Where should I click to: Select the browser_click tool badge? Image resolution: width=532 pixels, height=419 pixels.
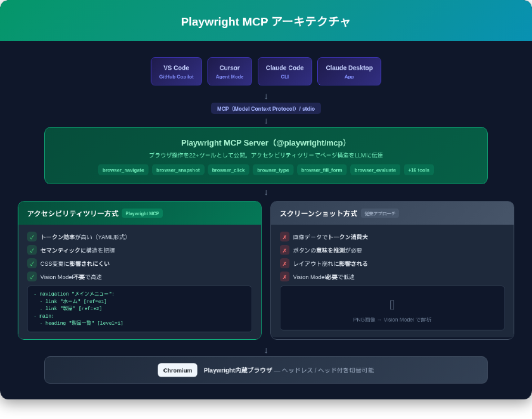tap(228, 170)
